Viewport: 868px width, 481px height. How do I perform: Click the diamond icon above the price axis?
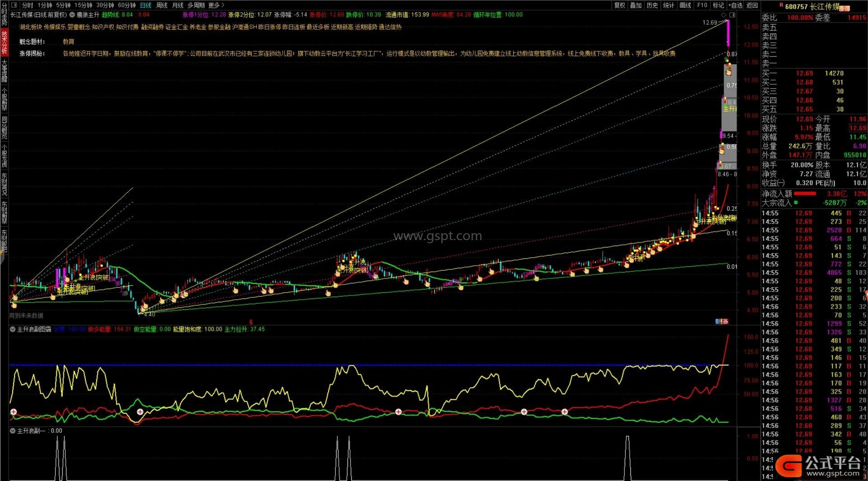724,15
